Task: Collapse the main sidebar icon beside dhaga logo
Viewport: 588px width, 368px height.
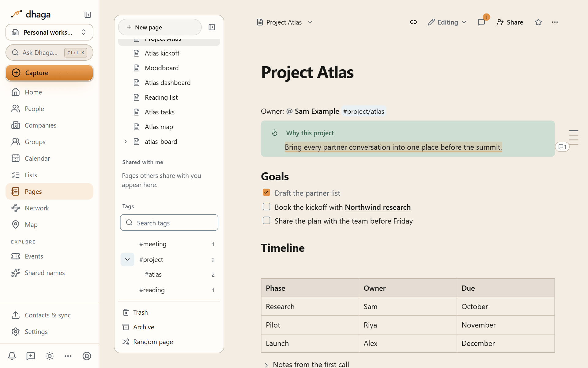Action: [x=88, y=15]
